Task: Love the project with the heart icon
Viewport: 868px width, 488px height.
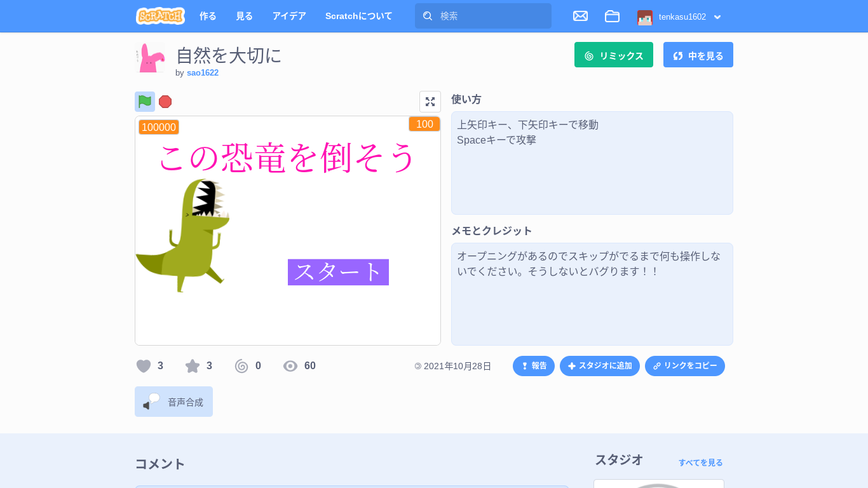Action: point(144,366)
